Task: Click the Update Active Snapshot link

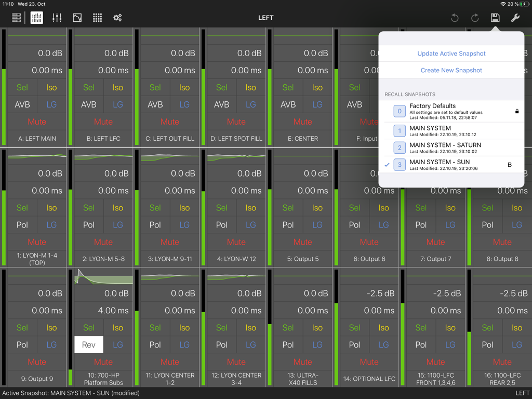Action: click(451, 54)
